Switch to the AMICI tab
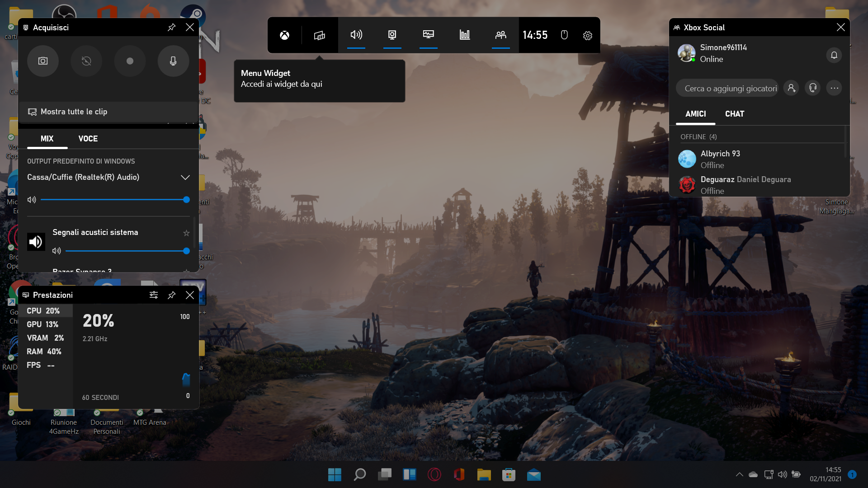Screen dimensions: 868x488 [x=695, y=114]
